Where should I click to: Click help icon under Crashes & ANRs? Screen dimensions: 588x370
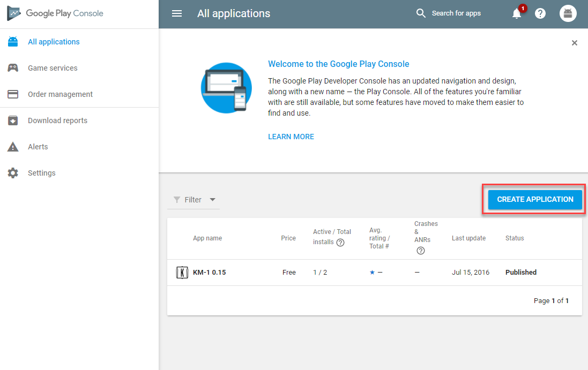[421, 251]
